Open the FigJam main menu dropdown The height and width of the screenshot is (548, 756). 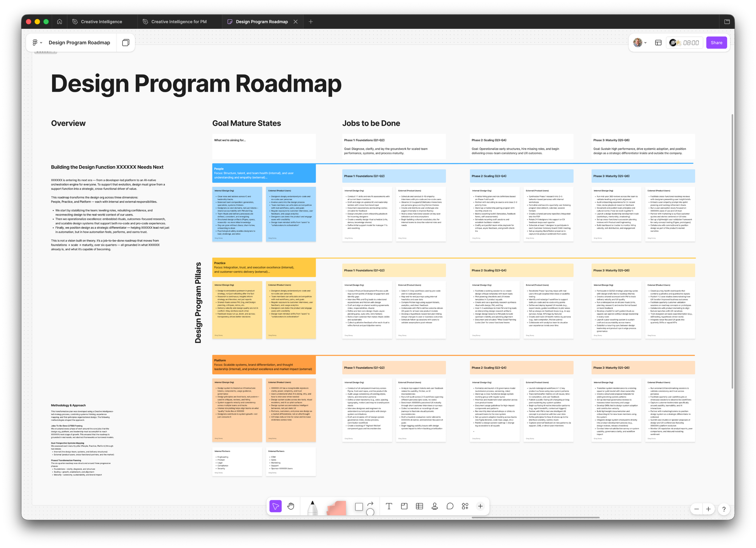(37, 43)
